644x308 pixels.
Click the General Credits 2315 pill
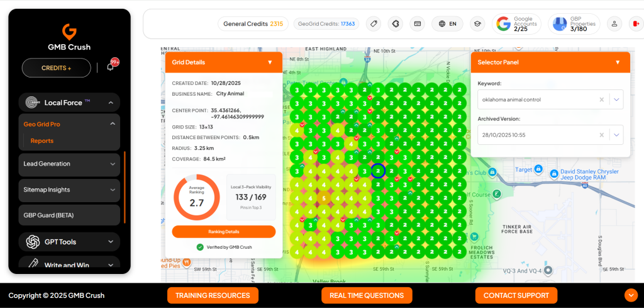253,24
